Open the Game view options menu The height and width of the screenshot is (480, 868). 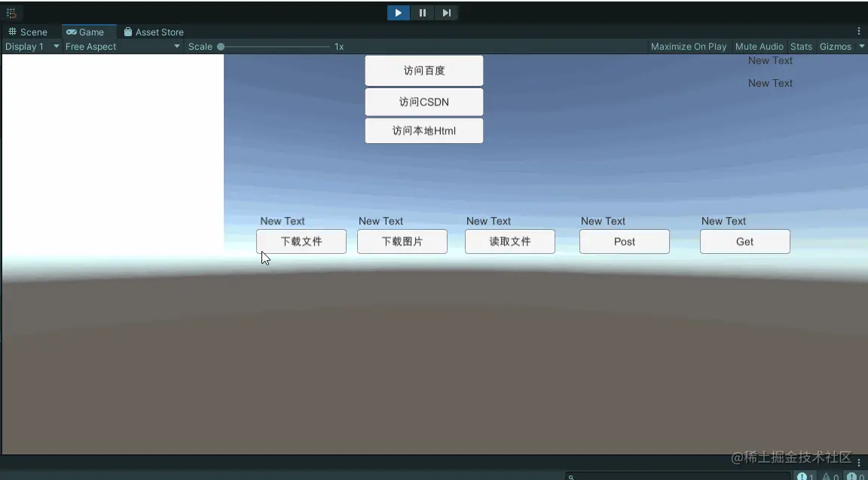860,30
